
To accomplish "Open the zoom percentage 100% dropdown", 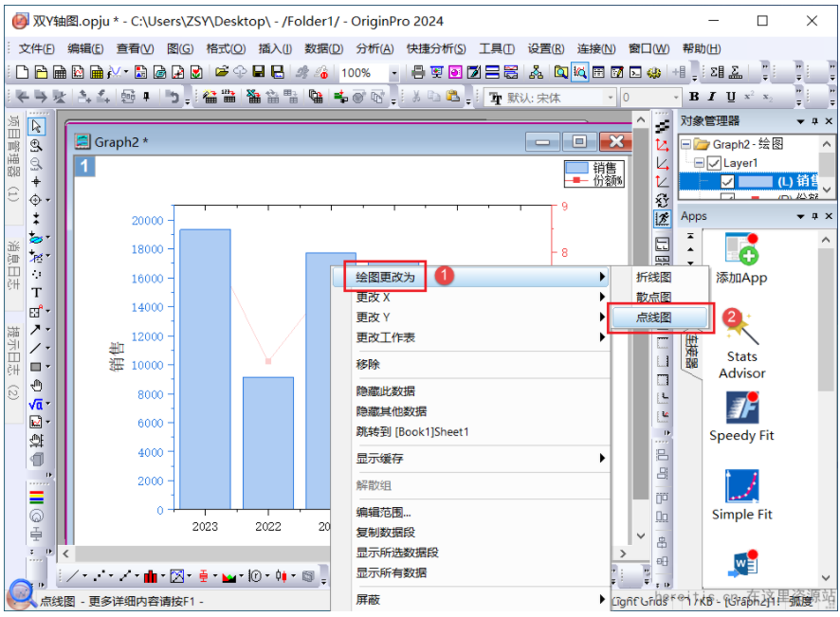I will [394, 72].
